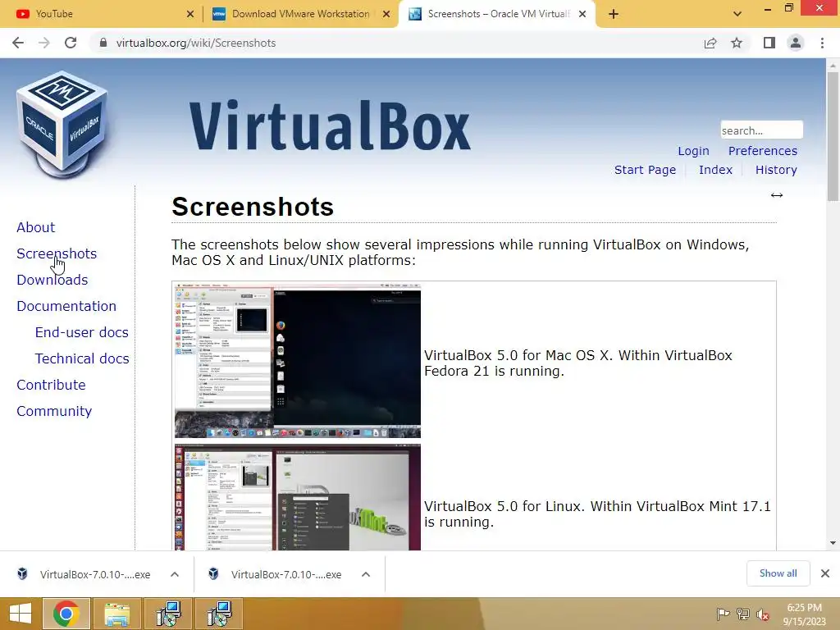
Task: Open Contribute in sidebar
Action: point(51,385)
